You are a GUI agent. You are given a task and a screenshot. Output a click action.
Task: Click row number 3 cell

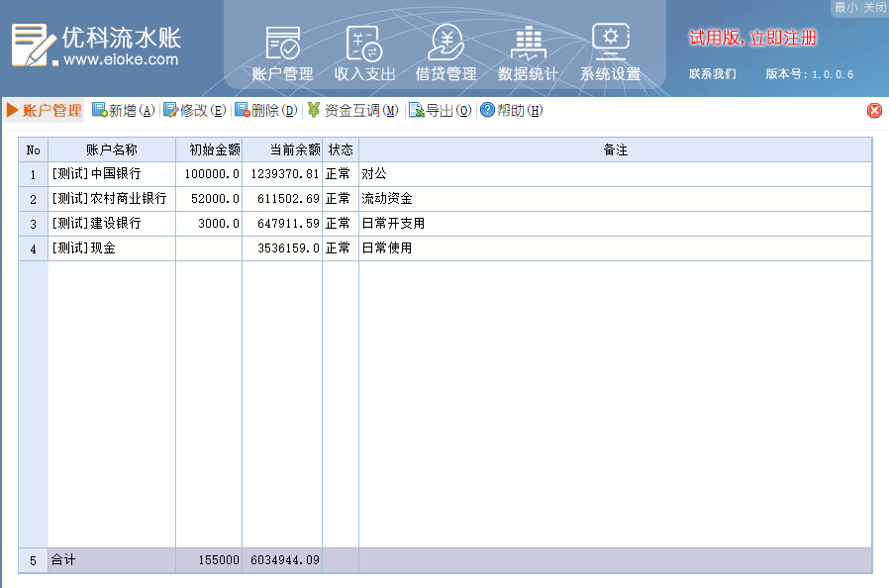(x=34, y=224)
